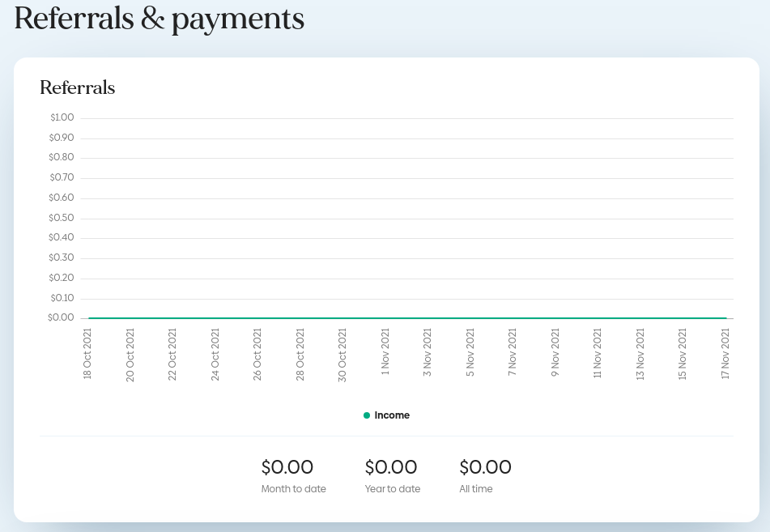Click the Referrals & payments page title
This screenshot has height=532, width=770.
[x=160, y=19]
